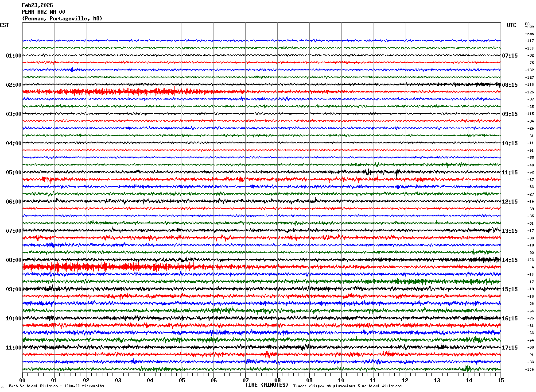The height and width of the screenshot is (392, 536).
Task: Select the 10:15 UTC time label
Action: click(510, 143)
